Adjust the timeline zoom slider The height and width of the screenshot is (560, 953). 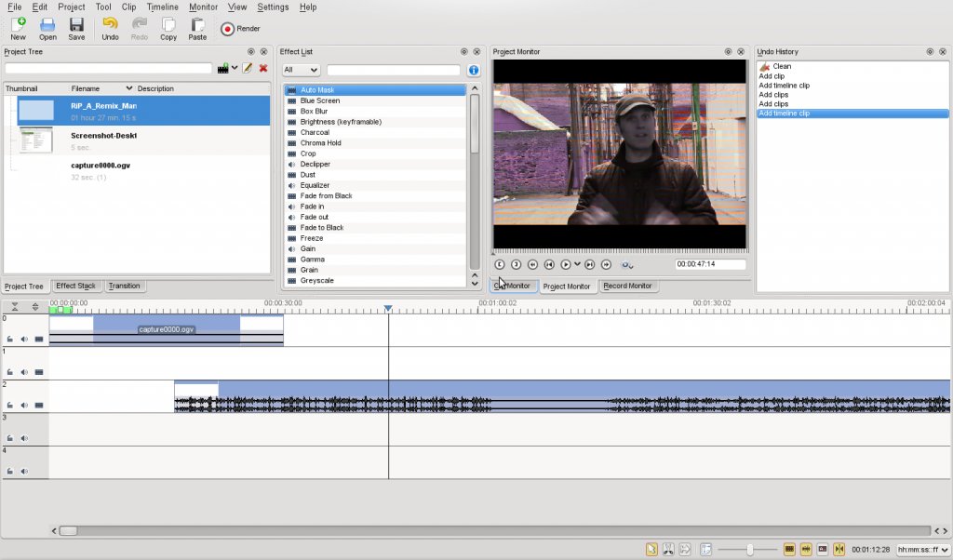[x=750, y=549]
